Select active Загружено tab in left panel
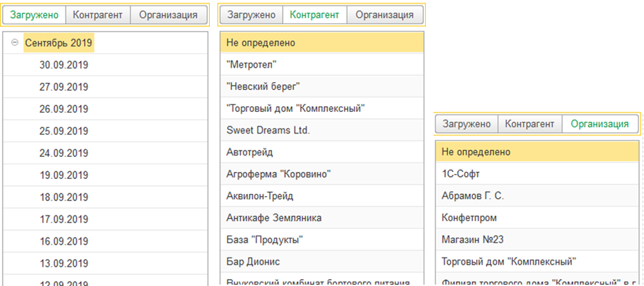Viewport: 644px width, 286px height. pos(35,15)
